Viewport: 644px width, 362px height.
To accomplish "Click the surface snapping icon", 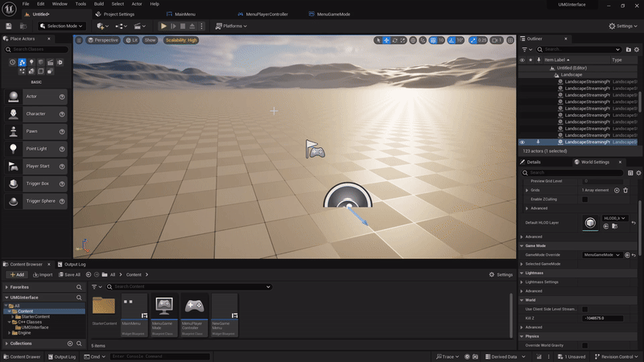I will coord(423,40).
